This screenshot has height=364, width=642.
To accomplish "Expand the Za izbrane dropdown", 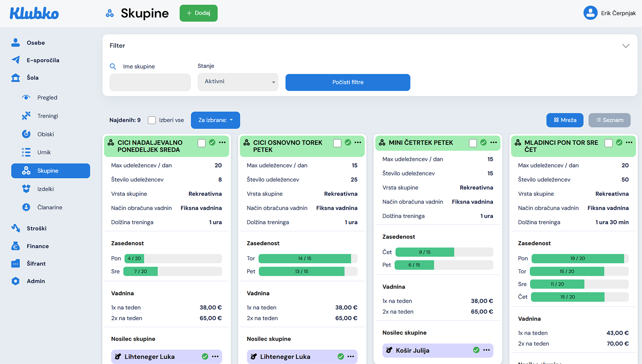I will [215, 120].
